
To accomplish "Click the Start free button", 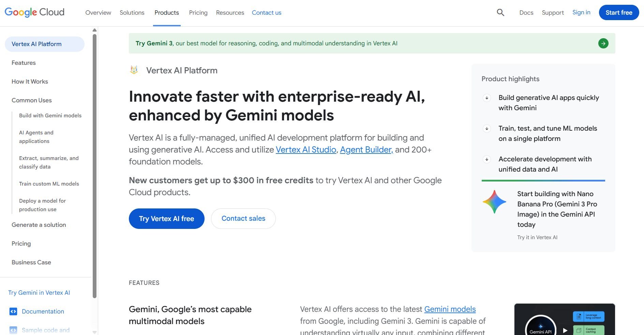I will [x=618, y=13].
